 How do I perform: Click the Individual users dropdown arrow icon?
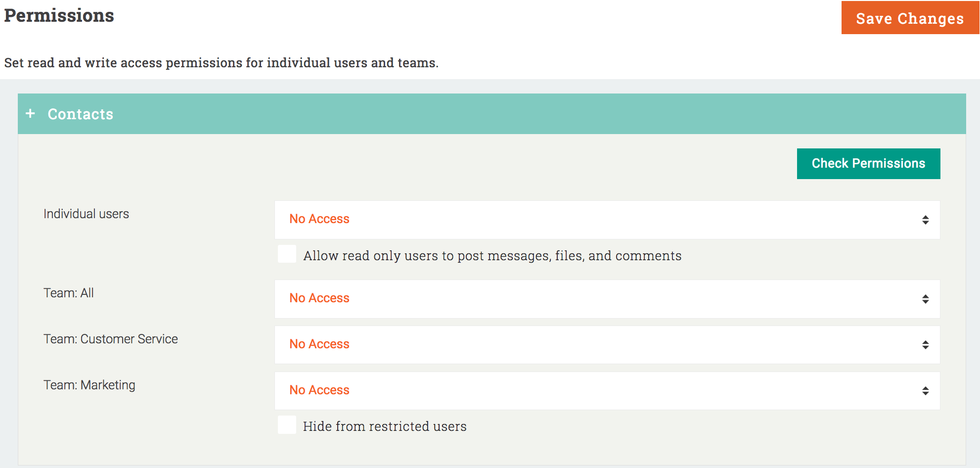coord(925,220)
